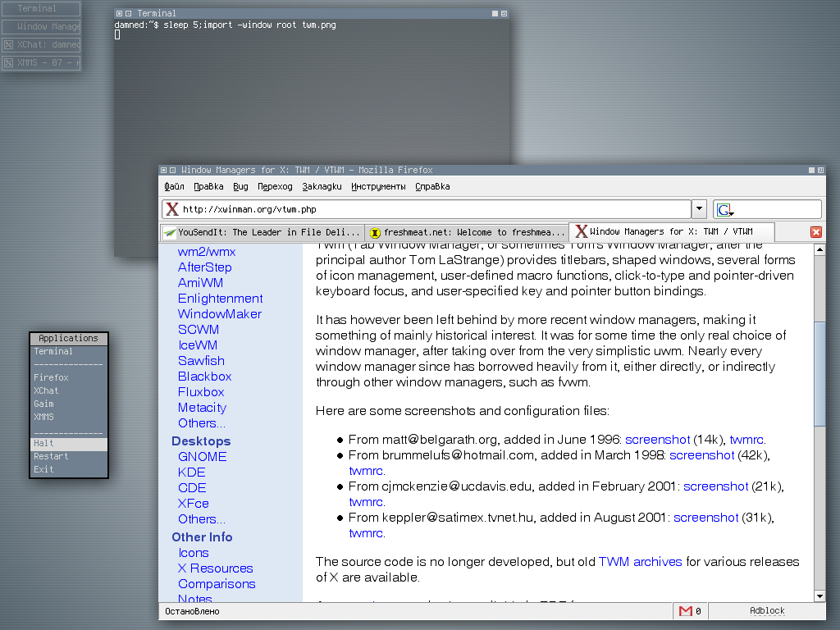Click the YouSendIt tab favicon

[x=170, y=232]
